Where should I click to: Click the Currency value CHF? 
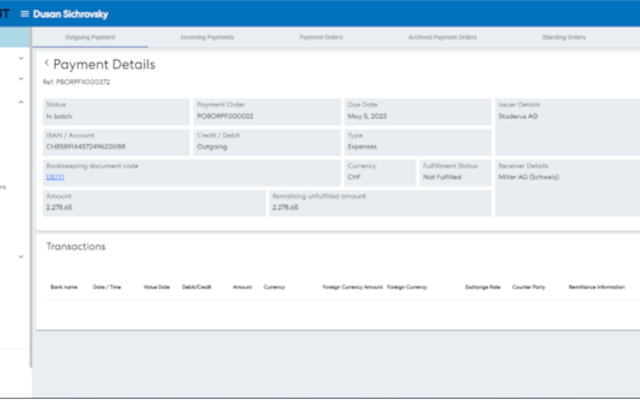(354, 177)
